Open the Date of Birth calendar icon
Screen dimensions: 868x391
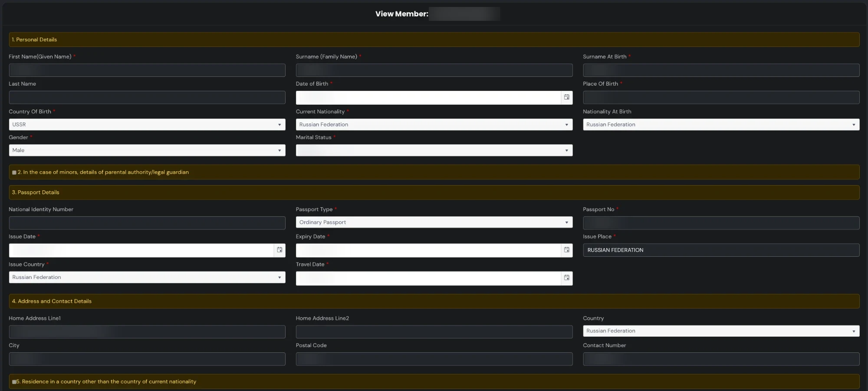pyautogui.click(x=566, y=97)
